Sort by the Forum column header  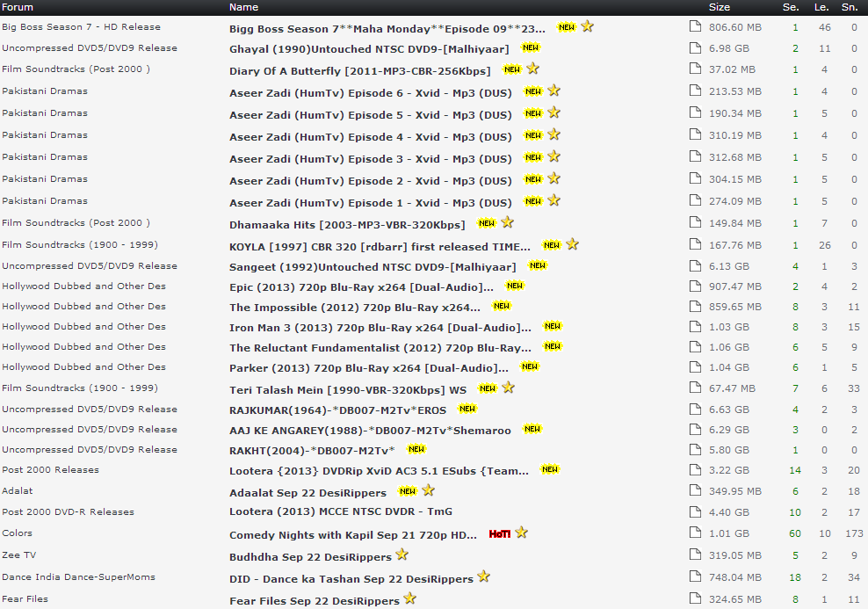coord(18,7)
